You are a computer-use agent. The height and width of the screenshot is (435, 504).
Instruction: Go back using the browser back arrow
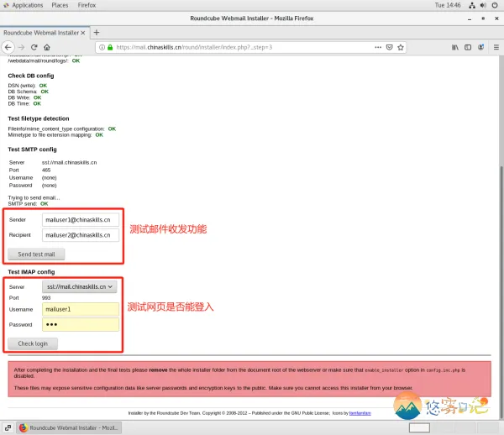(8, 46)
